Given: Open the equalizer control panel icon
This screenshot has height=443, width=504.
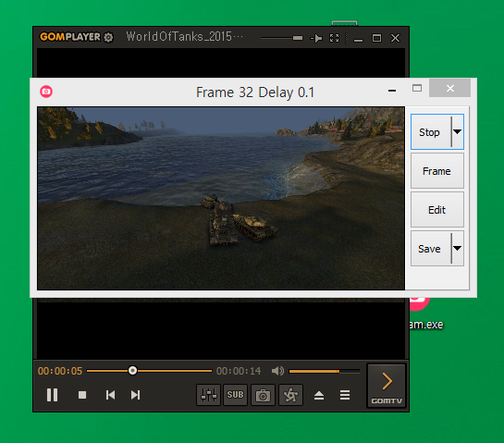Looking at the screenshot, I should point(209,395).
